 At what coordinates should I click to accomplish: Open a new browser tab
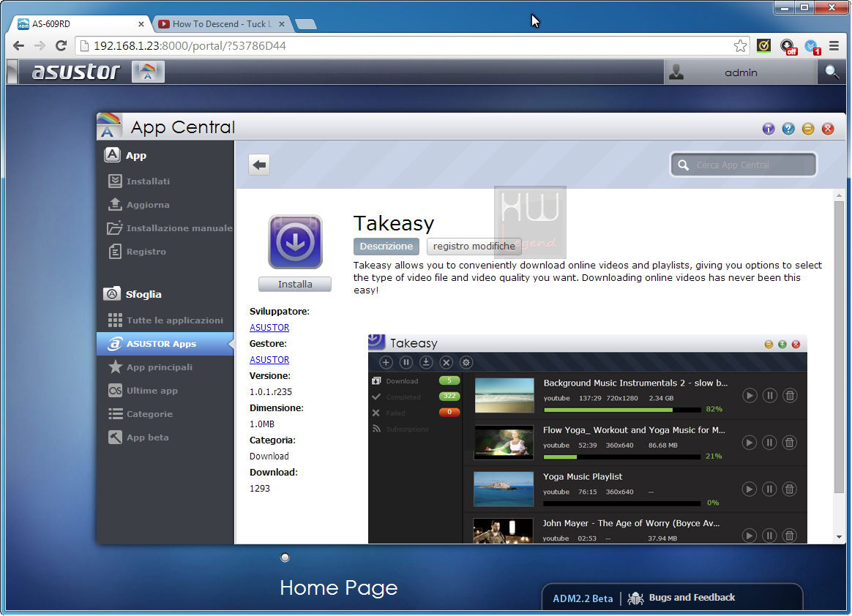click(x=306, y=24)
